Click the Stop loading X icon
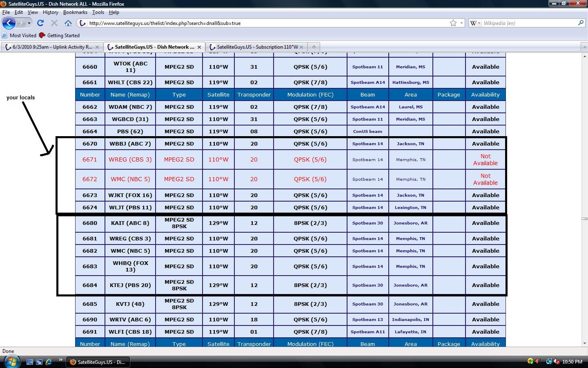The width and height of the screenshot is (588, 368). click(x=54, y=23)
